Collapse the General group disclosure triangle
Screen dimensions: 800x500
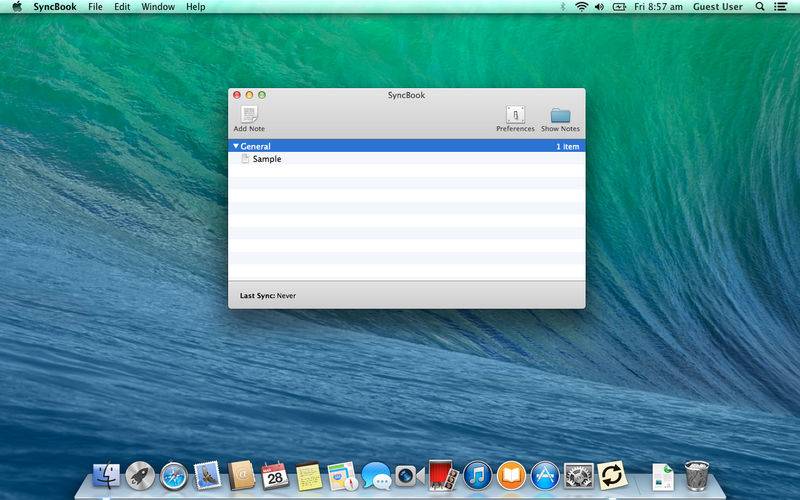coord(236,146)
